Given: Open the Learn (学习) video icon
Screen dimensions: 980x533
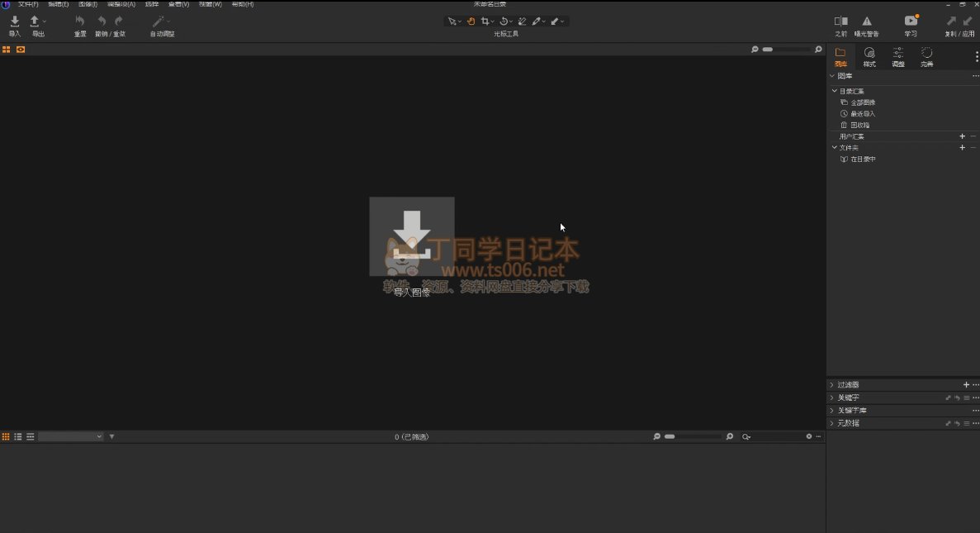Looking at the screenshot, I should point(911,21).
